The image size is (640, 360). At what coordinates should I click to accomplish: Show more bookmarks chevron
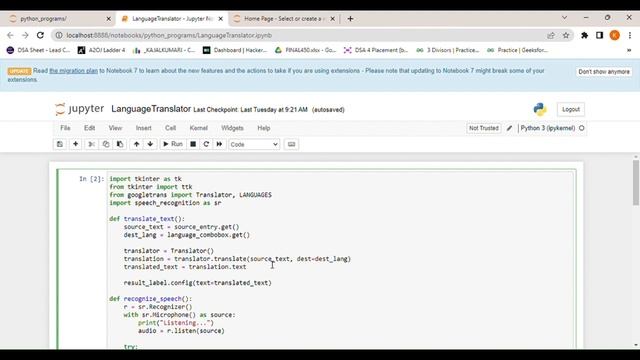629,50
